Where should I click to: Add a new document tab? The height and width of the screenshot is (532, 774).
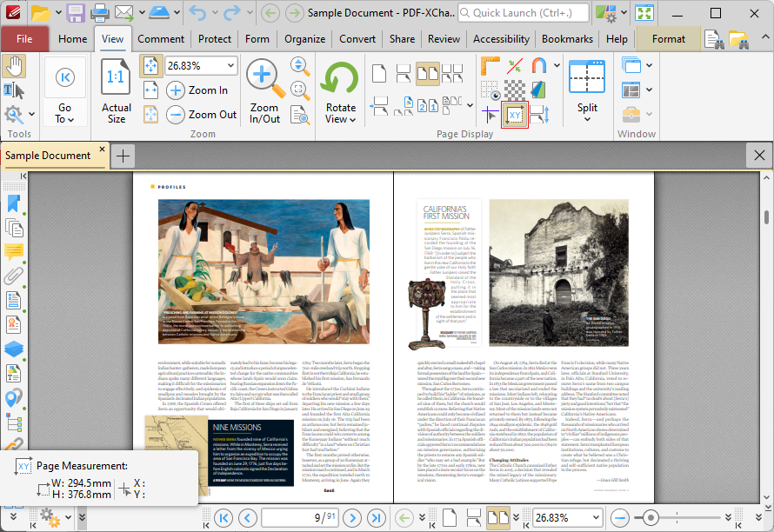[x=123, y=156]
